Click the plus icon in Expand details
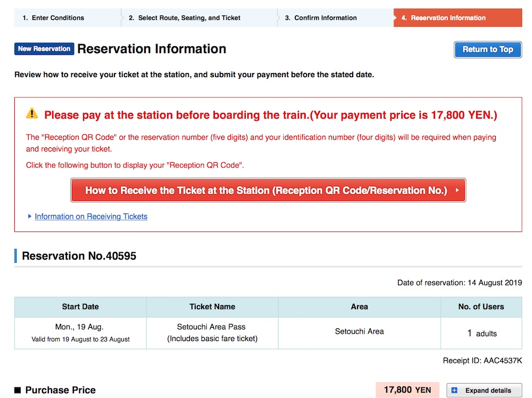The width and height of the screenshot is (532, 398). click(454, 391)
